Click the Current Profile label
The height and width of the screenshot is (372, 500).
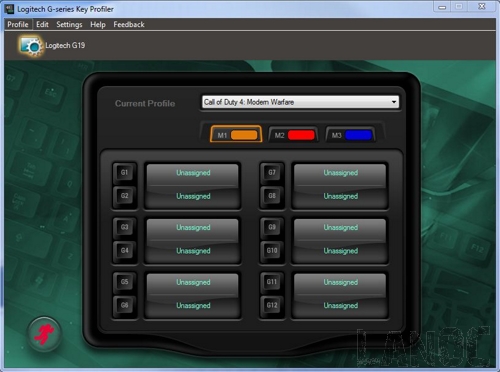[x=145, y=104]
